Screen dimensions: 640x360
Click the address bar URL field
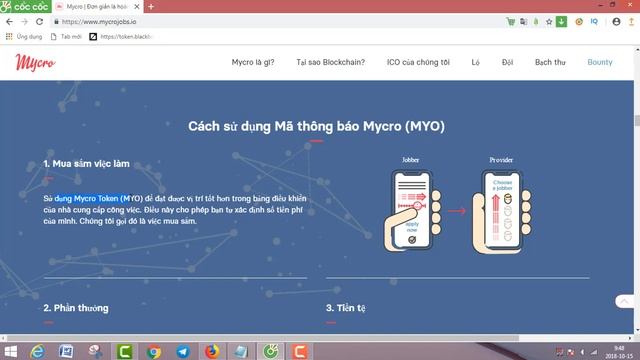[278, 22]
